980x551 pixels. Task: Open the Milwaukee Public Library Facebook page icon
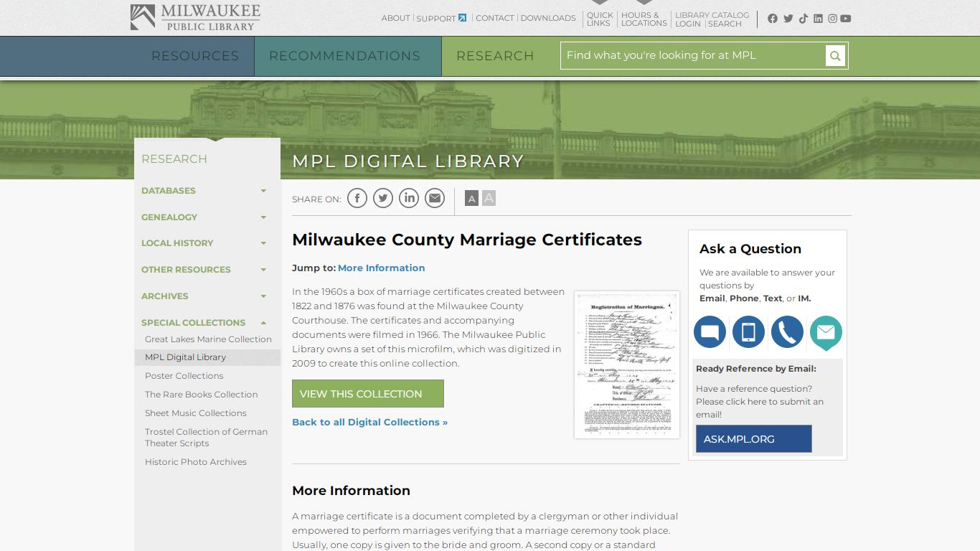pyautogui.click(x=773, y=19)
